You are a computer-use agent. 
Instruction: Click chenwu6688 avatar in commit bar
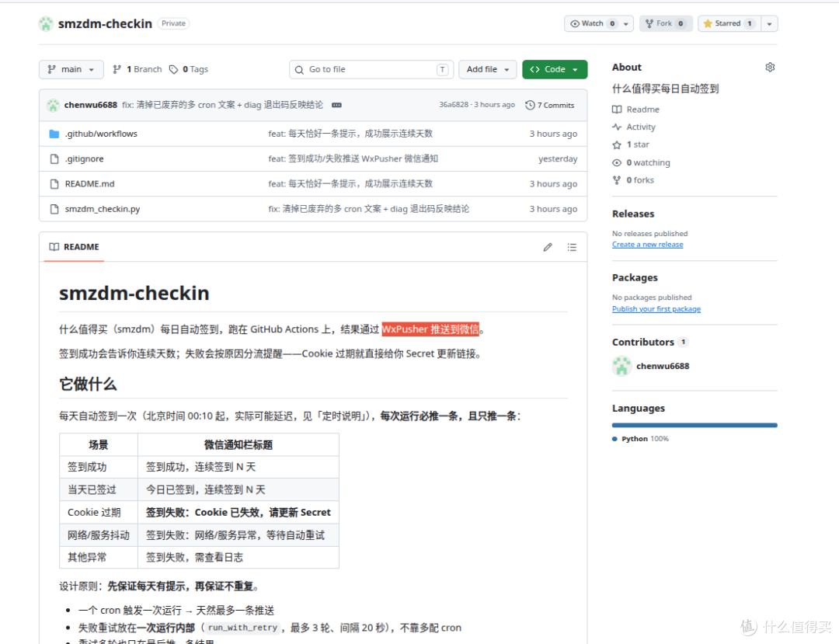click(53, 106)
